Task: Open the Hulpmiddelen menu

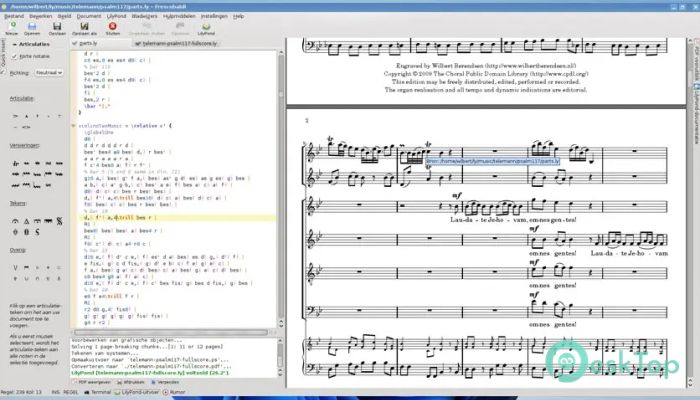Action: click(179, 16)
